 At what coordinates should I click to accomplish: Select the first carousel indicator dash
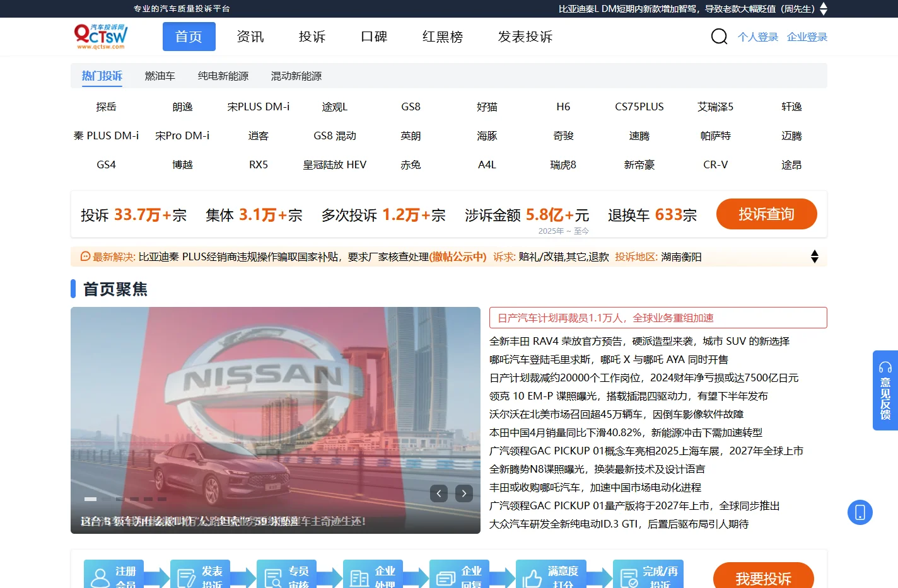pos(91,499)
